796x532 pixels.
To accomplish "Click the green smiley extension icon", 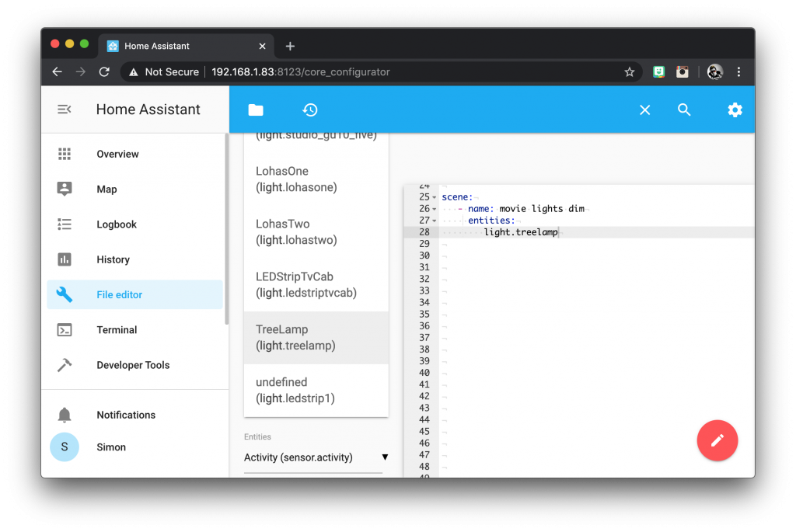I will point(658,72).
